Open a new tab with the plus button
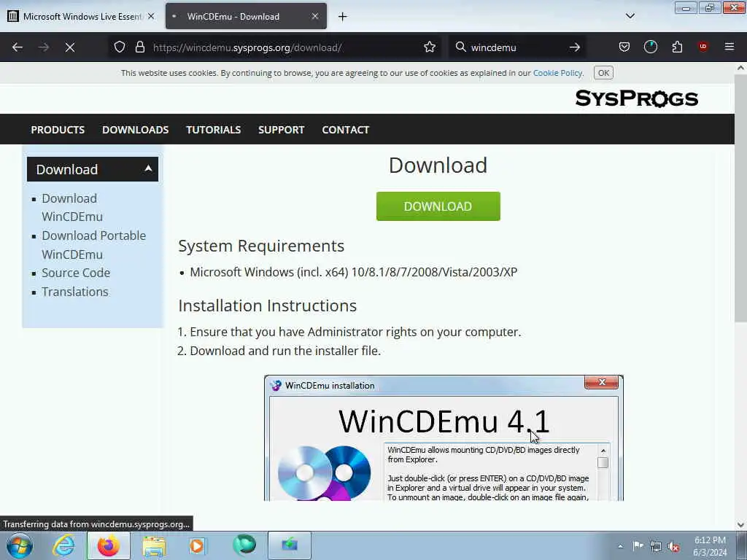This screenshot has width=747, height=560. pos(343,17)
